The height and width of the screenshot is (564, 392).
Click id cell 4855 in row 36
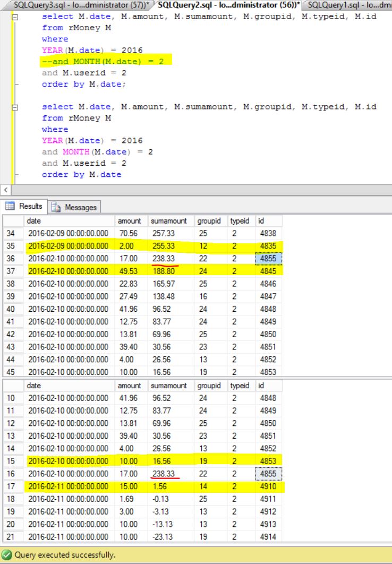point(268,259)
